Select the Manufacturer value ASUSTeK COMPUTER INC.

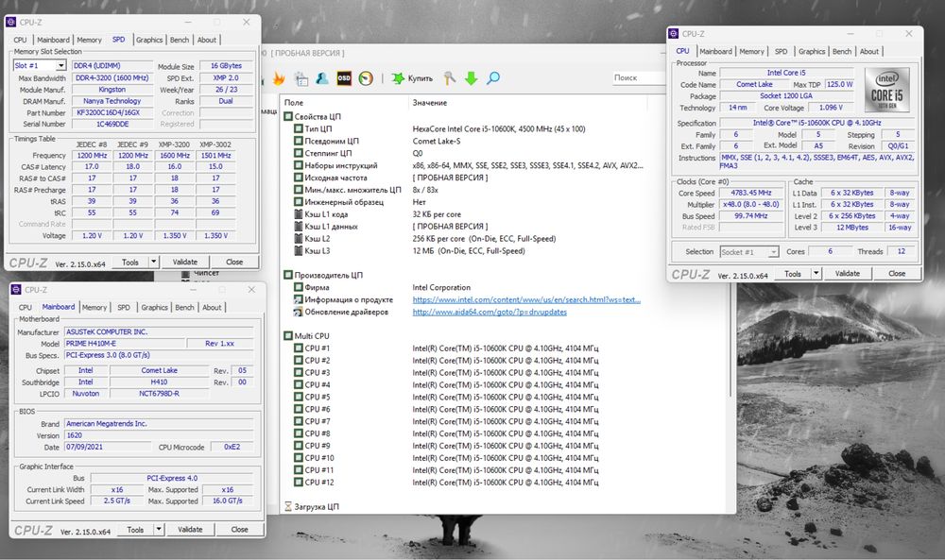[x=159, y=331]
